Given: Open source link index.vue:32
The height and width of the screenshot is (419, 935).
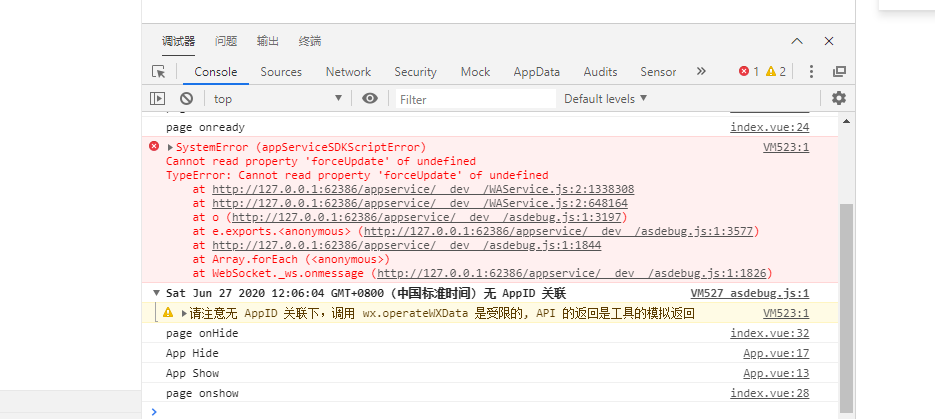Looking at the screenshot, I should click(x=770, y=333).
